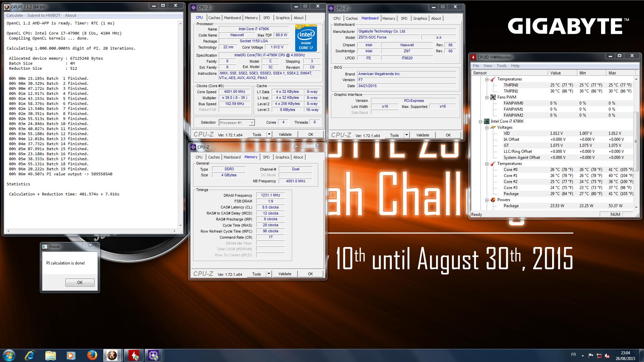This screenshot has width=644, height=362.
Task: Click the CPU chip icon beside Intel Core i7 4790K
Action: pos(487,121)
